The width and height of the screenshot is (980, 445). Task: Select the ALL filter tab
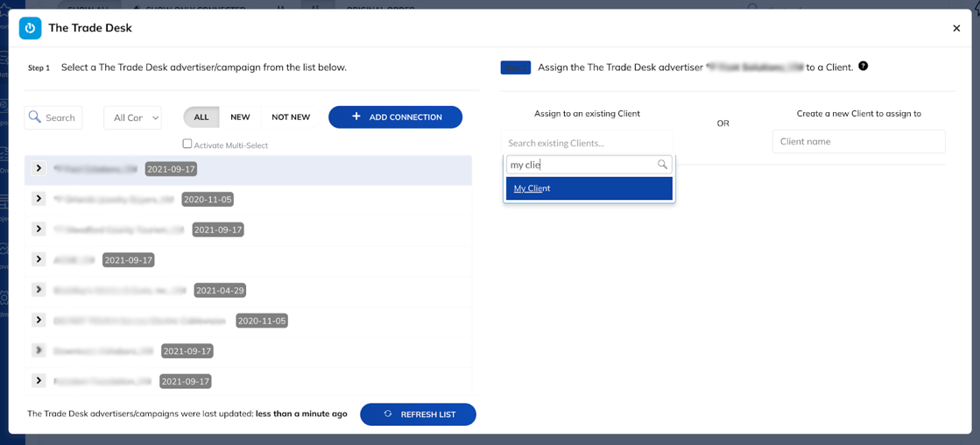(x=201, y=117)
